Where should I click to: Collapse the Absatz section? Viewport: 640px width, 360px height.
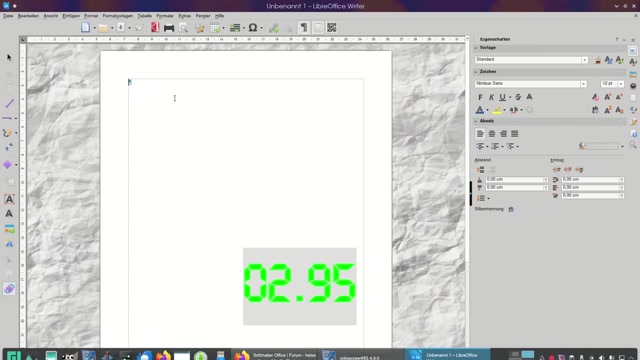click(x=476, y=121)
